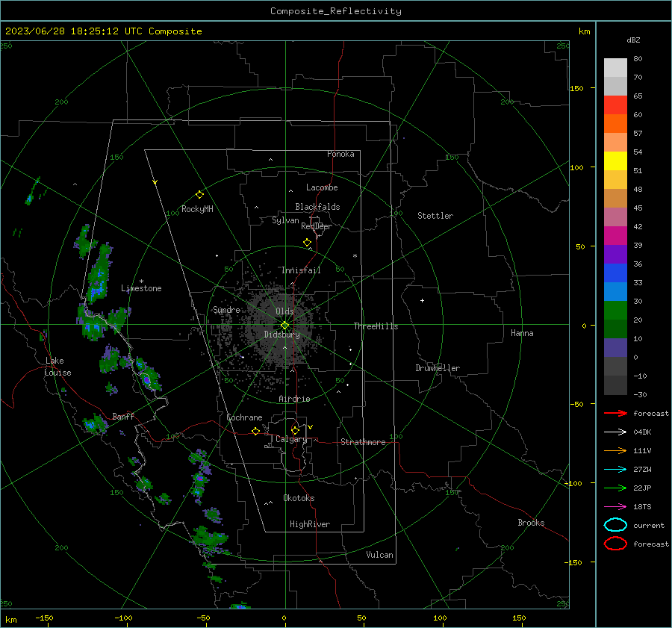
Task: Click the RockyMH label
Action: click(197, 209)
